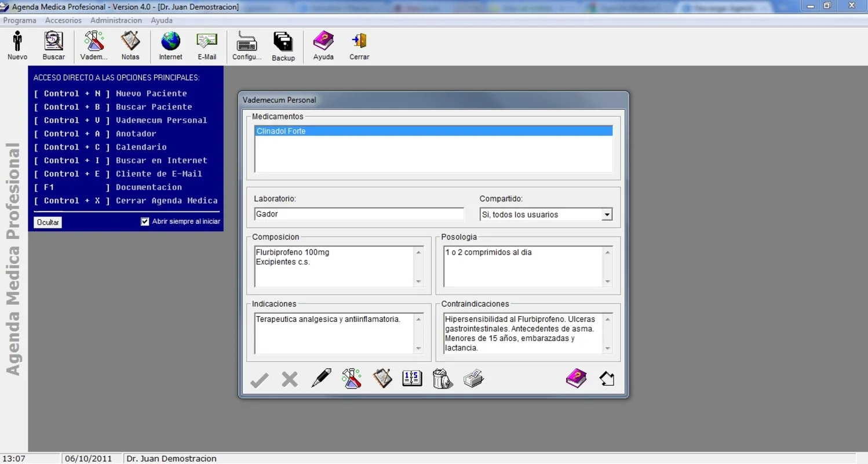Open the Administracion menu

coord(116,20)
